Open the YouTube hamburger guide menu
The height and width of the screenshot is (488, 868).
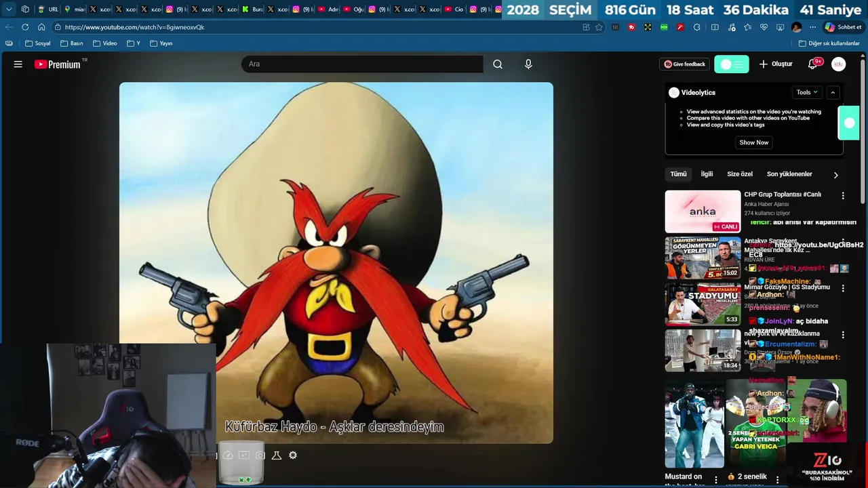coord(18,64)
